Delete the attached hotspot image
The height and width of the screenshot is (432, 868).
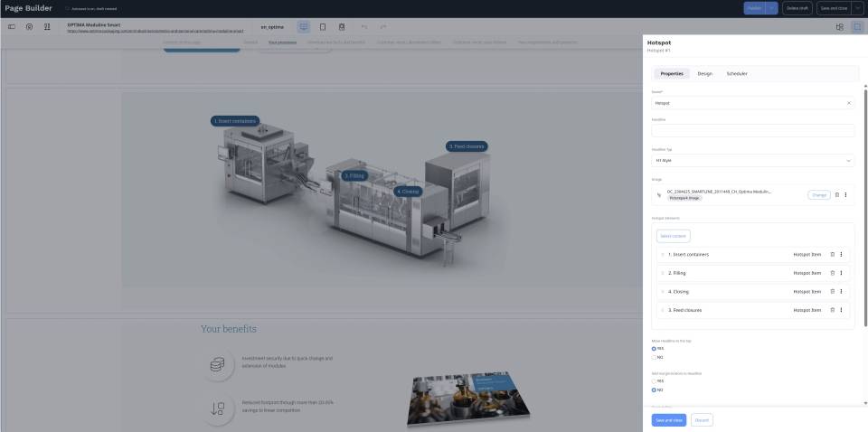click(837, 194)
